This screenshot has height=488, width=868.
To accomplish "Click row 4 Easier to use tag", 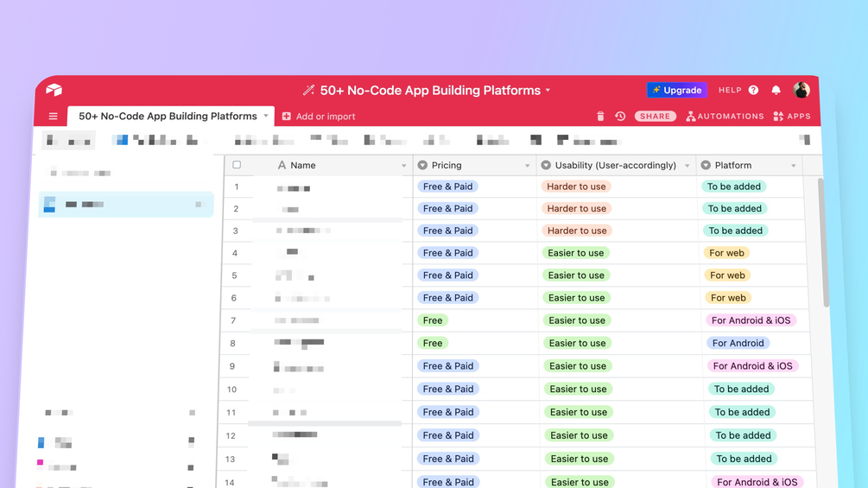I will click(x=576, y=253).
